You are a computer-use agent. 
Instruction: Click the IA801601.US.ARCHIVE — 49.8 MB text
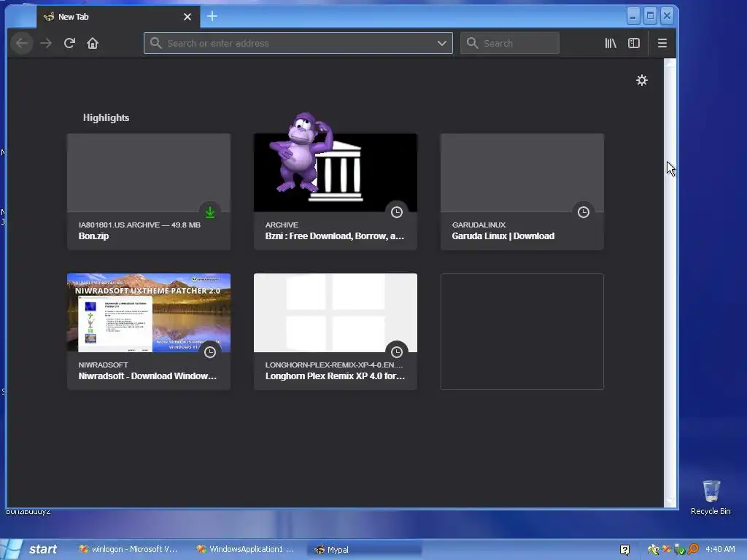(x=139, y=225)
